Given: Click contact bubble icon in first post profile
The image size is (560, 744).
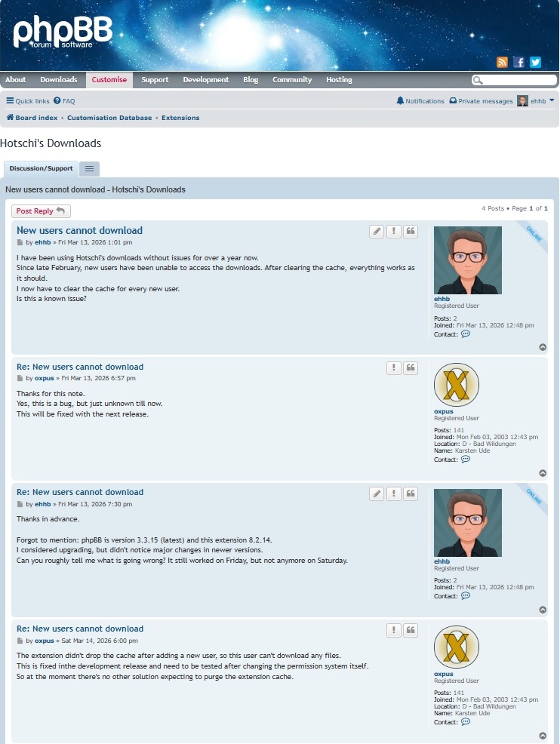Looking at the screenshot, I should pos(466,334).
